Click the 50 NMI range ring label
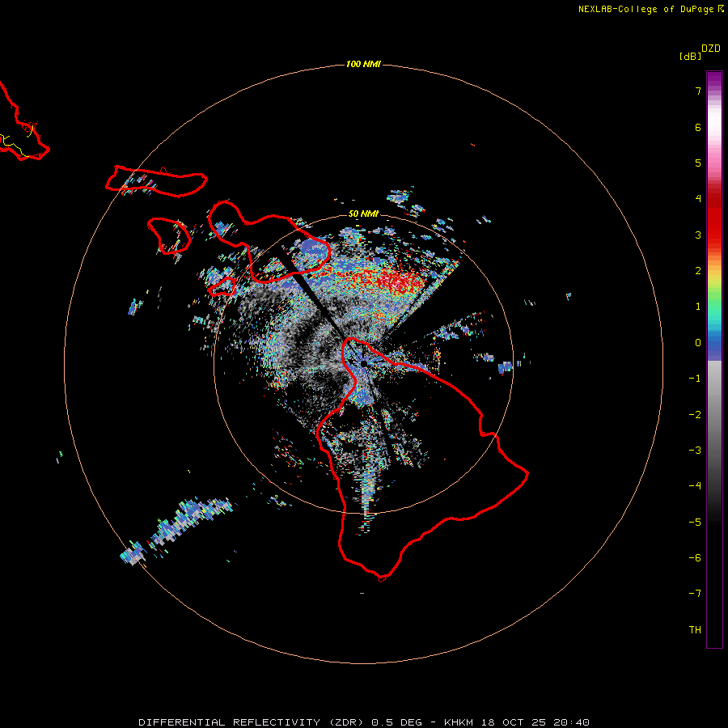728x728 pixels. (363, 214)
